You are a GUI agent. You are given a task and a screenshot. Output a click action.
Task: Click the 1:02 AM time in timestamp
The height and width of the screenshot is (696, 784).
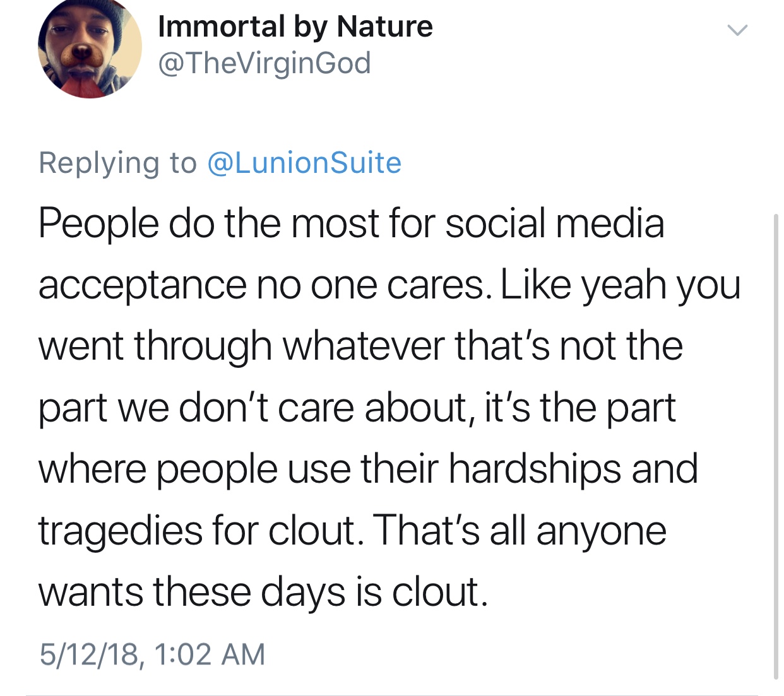(x=209, y=654)
